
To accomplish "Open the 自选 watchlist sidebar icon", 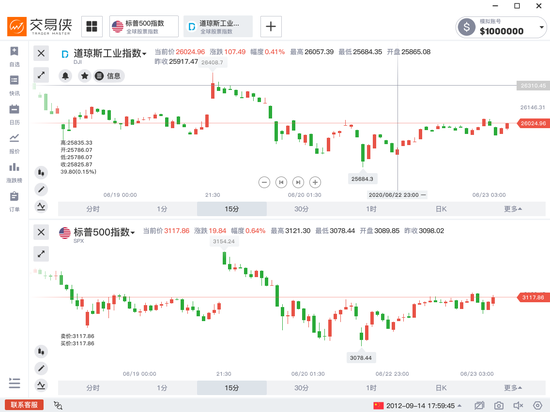I will click(14, 56).
